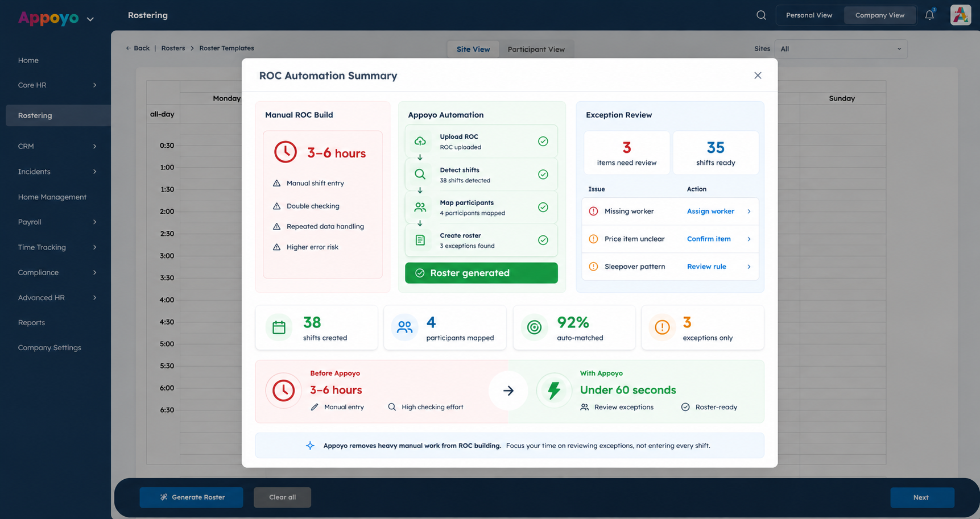The image size is (980, 519).
Task: Click the exceptions only warning icon
Action: [x=662, y=327]
